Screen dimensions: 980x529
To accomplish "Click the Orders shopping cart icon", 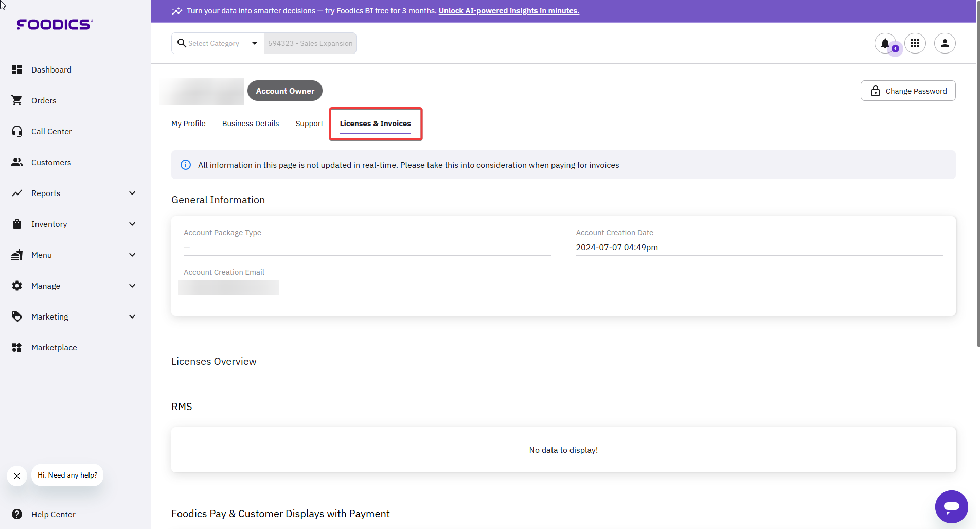I will [x=17, y=100].
